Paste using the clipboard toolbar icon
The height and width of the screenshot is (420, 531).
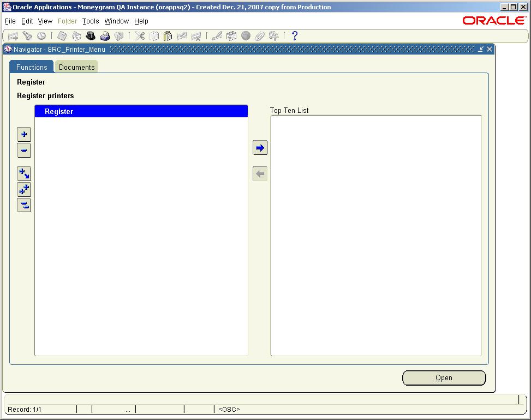(x=168, y=35)
